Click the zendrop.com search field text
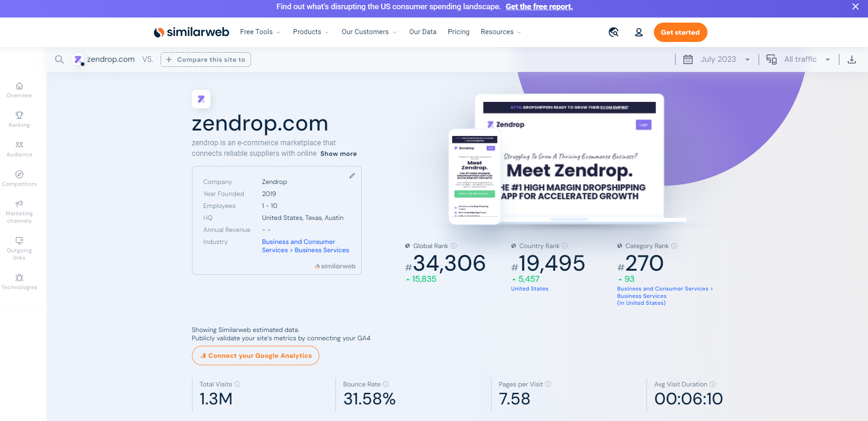The width and height of the screenshot is (868, 421). pos(111,59)
